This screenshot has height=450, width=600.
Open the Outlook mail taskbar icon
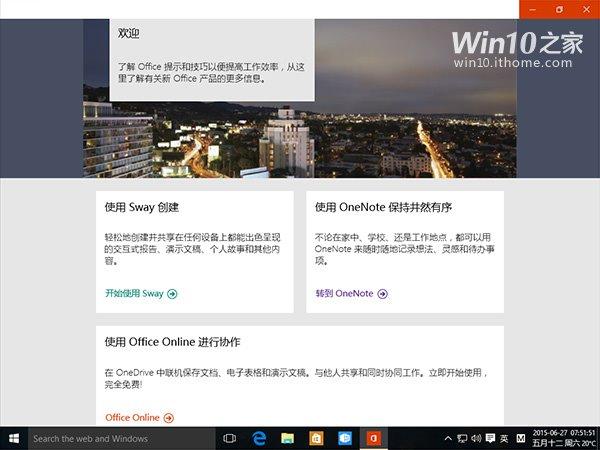coord(345,439)
